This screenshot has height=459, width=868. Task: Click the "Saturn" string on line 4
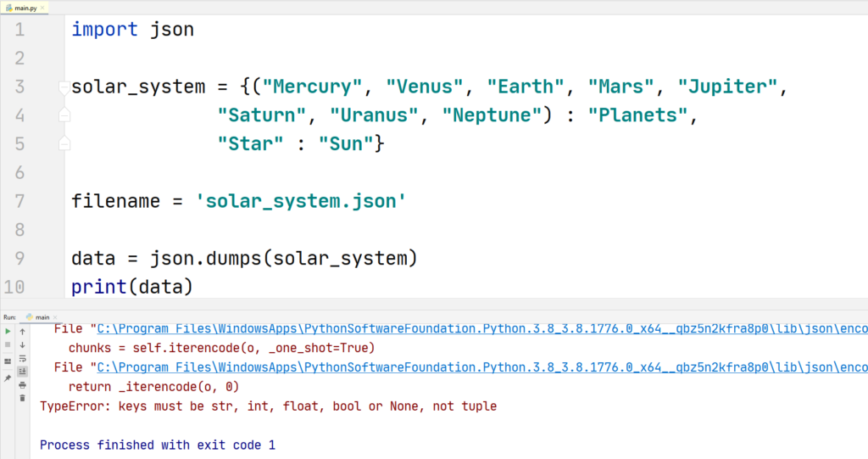[262, 115]
